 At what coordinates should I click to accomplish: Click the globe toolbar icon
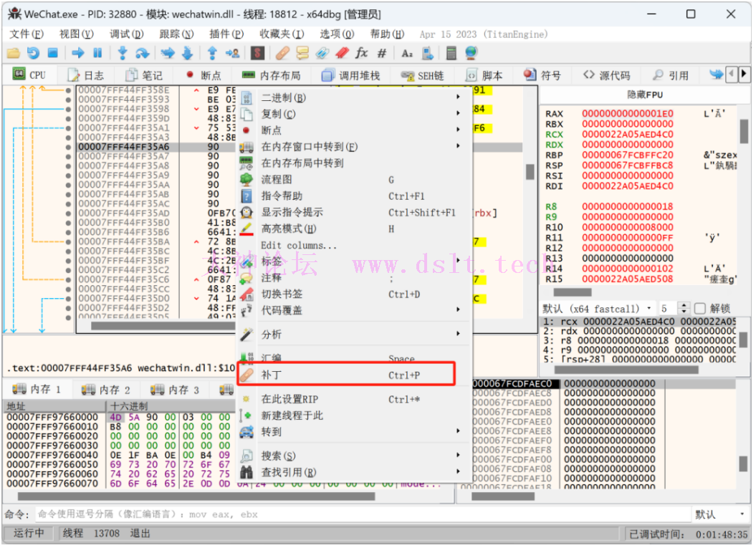[472, 53]
